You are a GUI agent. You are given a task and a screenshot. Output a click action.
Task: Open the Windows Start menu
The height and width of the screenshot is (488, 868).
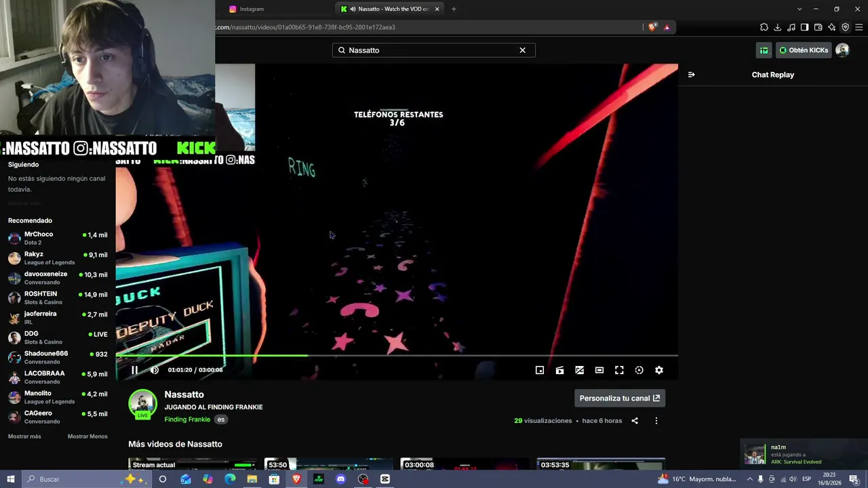pyautogui.click(x=11, y=479)
